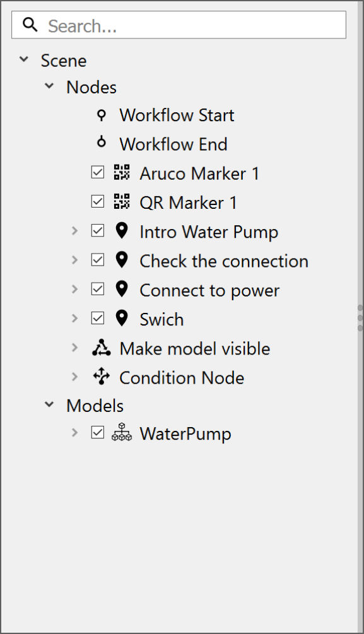Click the Intro Water Pump location pin icon

[x=121, y=230]
